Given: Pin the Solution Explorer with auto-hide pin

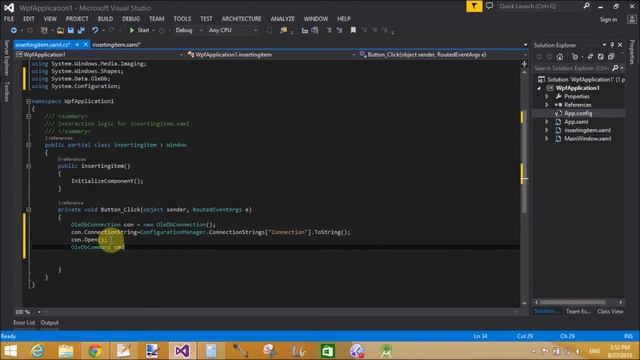Looking at the screenshot, I should (x=612, y=45).
